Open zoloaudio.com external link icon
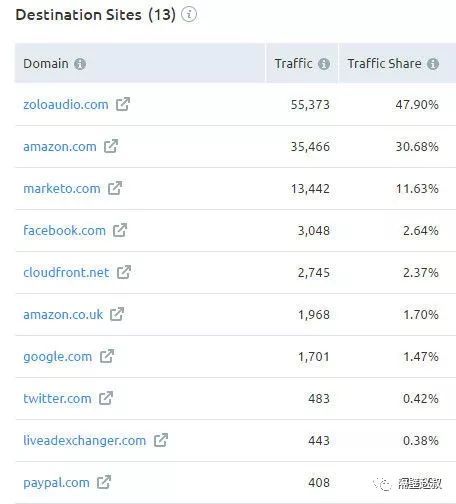The image size is (456, 504). click(123, 104)
